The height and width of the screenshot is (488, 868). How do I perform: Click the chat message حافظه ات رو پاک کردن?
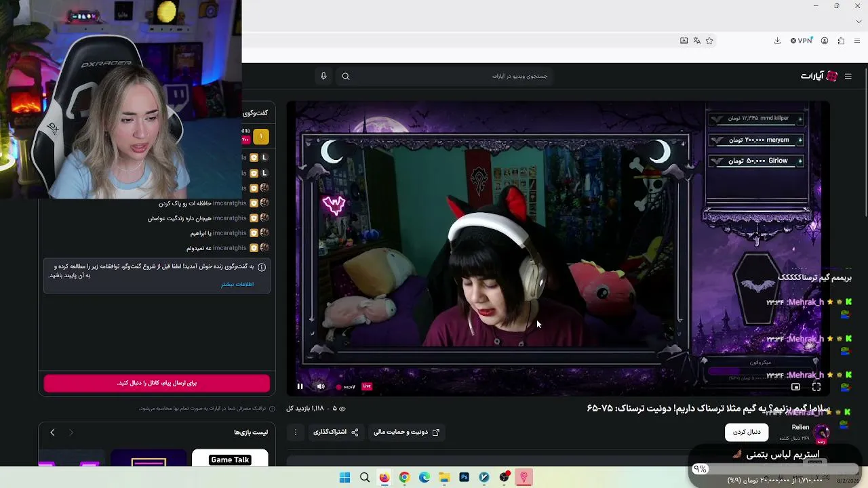(184, 203)
